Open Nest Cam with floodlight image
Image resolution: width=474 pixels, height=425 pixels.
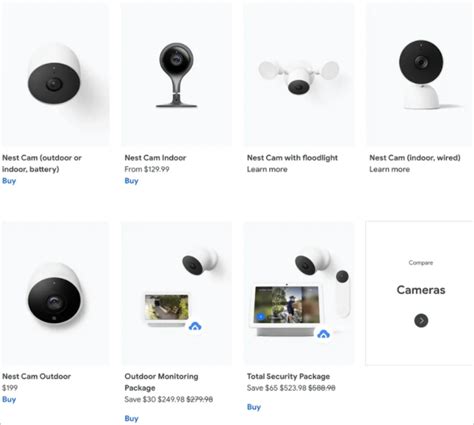tap(299, 74)
